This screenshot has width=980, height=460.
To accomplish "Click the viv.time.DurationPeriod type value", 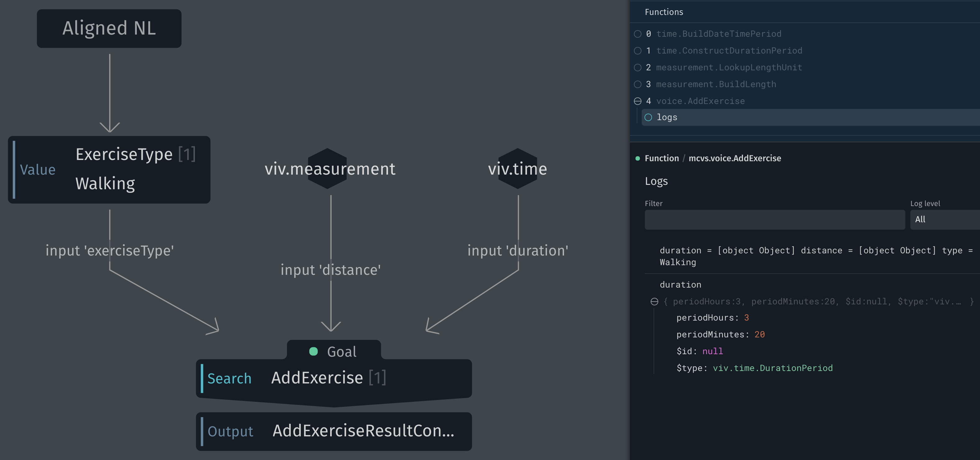I will (x=772, y=368).
